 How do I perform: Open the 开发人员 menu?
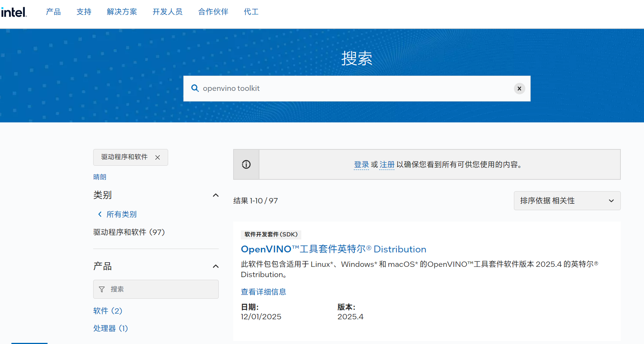pyautogui.click(x=167, y=12)
